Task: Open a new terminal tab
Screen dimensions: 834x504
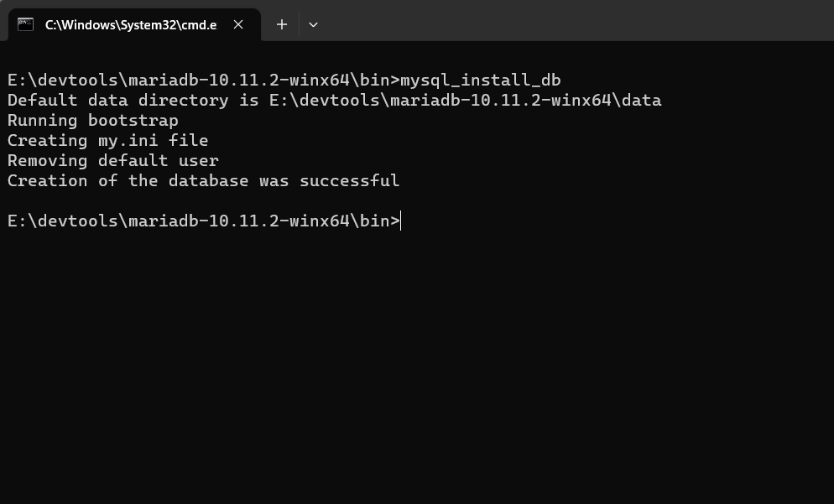Action: point(282,24)
